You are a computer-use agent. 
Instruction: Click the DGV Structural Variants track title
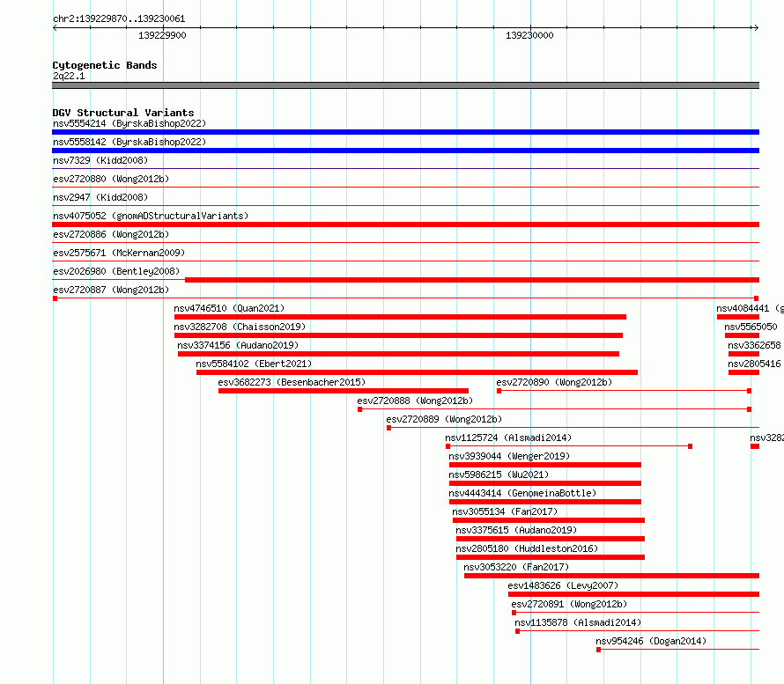click(x=123, y=113)
